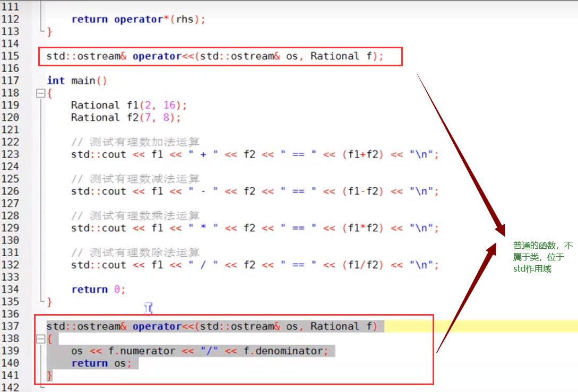Click 'return operator*(rhs);' on line 112
The width and height of the screenshot is (578, 392).
(138, 19)
